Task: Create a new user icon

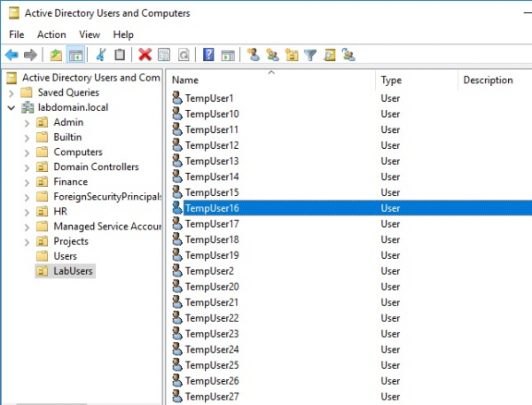Action: 253,55
